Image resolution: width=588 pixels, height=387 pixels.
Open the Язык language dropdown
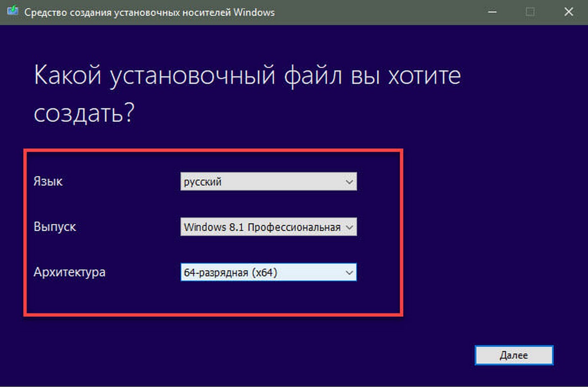click(x=269, y=182)
